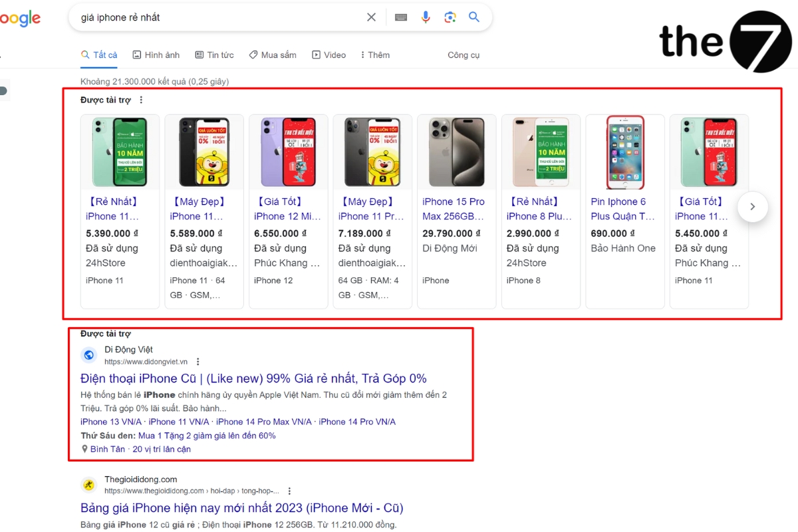
Task: Click the Thegioididong.com favicon
Action: (88, 484)
